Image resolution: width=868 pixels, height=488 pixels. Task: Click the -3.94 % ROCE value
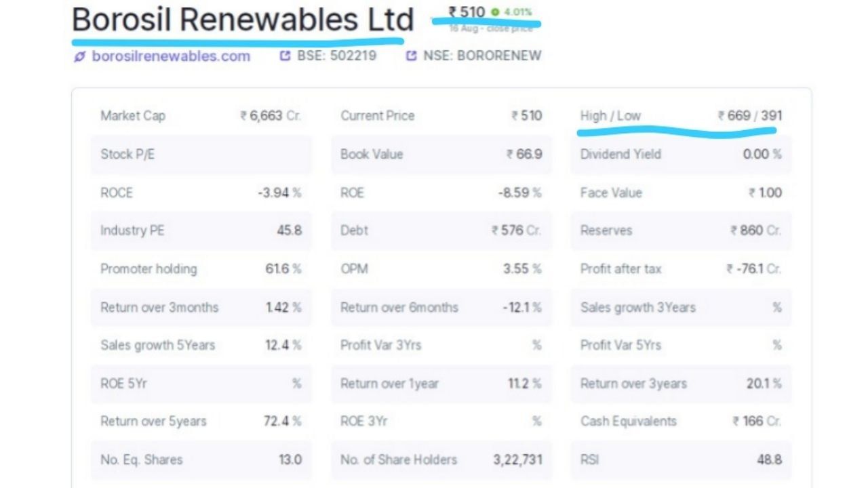(x=279, y=193)
